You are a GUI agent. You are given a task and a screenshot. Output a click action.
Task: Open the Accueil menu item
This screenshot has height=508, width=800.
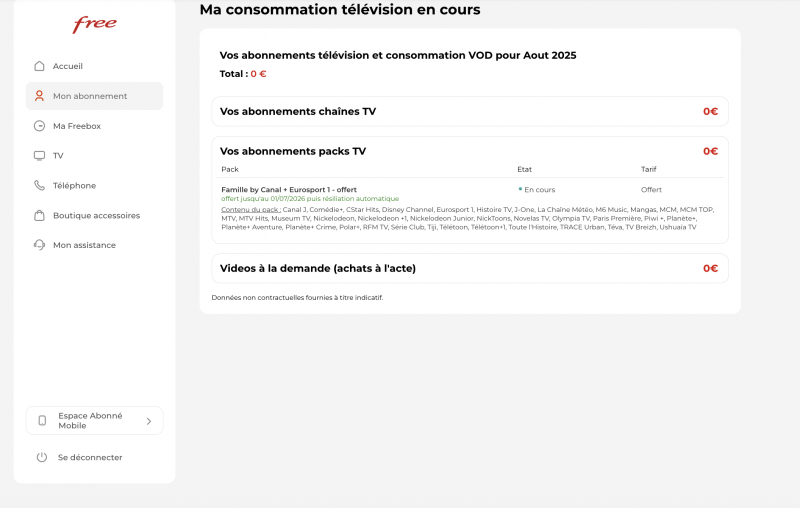point(68,66)
